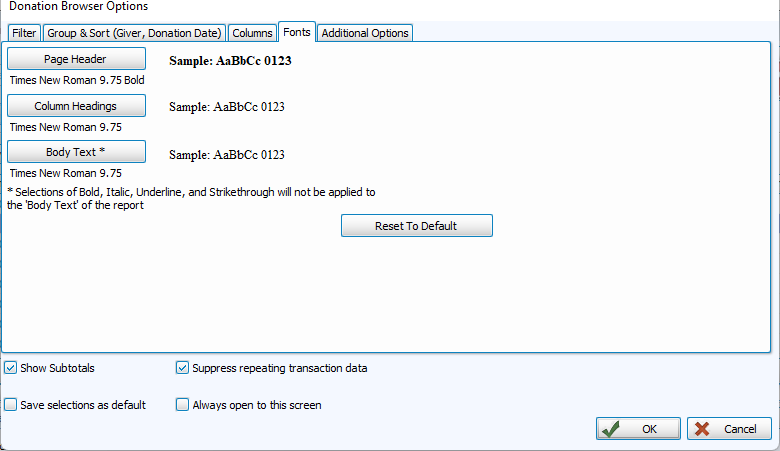Select the Fonts tab
780x451 pixels.
297,32
